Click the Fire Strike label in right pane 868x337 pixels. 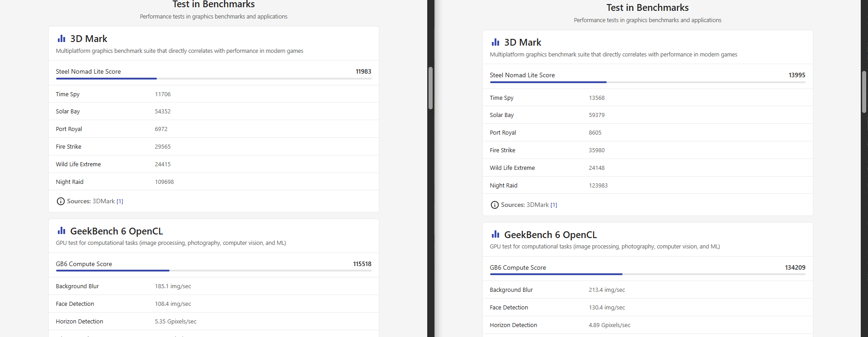(503, 150)
